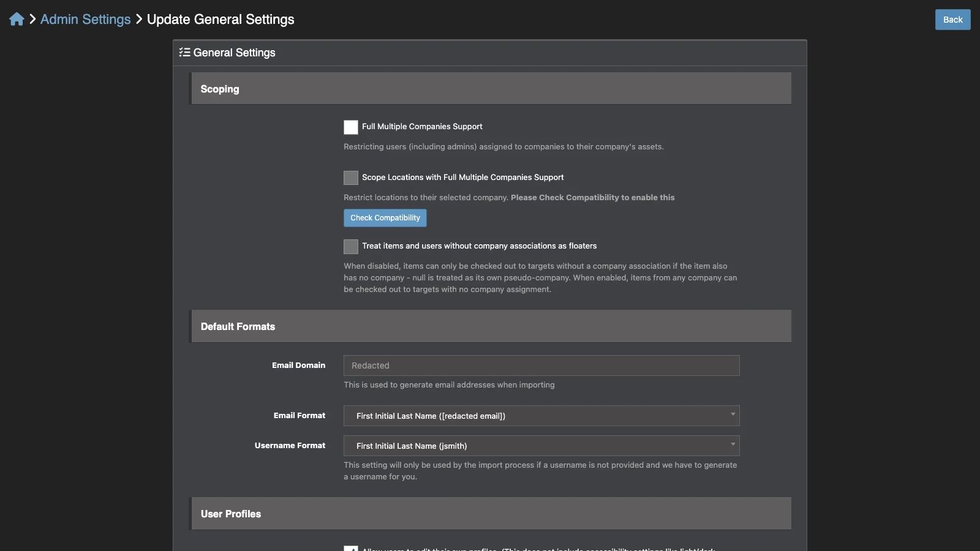Open the Admin Settings breadcrumb link
The image size is (980, 551).
point(85,20)
